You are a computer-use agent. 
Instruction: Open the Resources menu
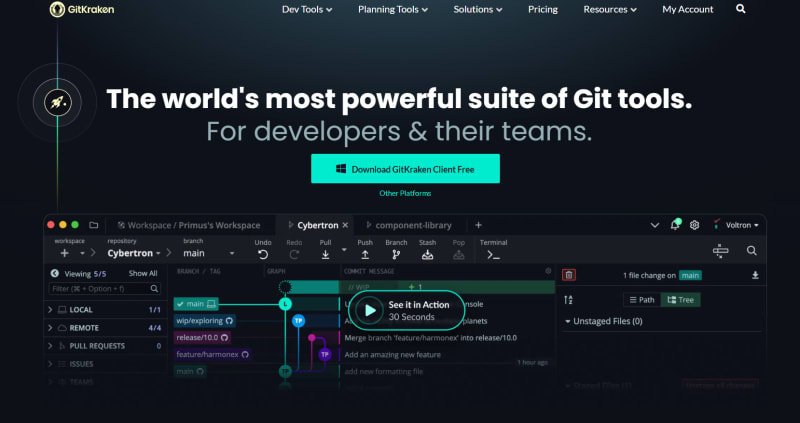[x=610, y=9]
